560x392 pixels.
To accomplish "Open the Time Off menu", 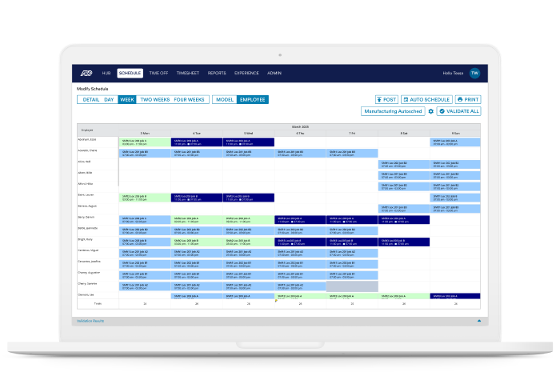I will (x=159, y=73).
